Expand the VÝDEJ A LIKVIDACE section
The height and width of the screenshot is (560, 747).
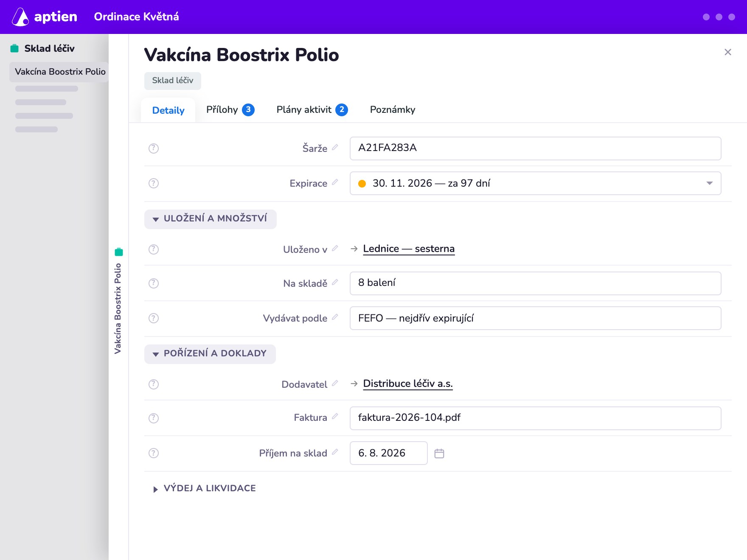coord(204,489)
